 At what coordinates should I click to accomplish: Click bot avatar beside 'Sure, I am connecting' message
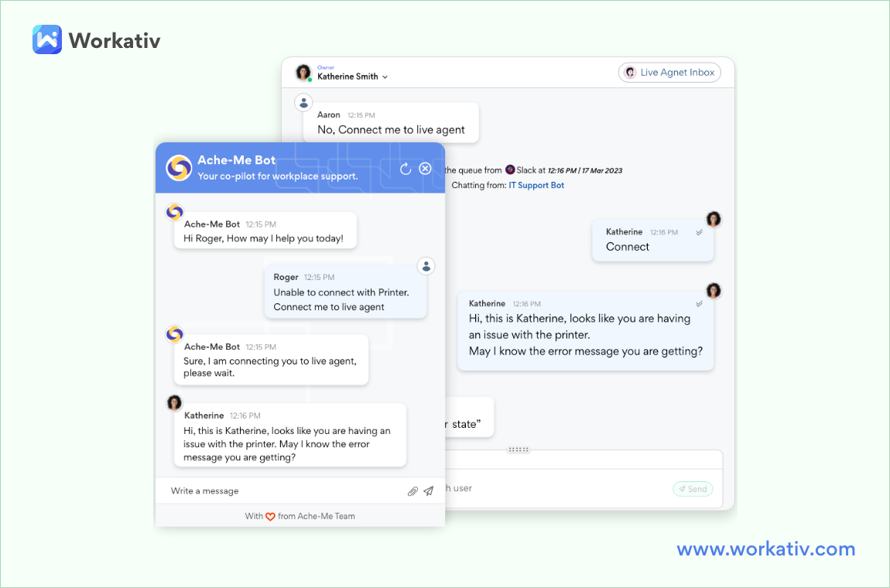174,334
